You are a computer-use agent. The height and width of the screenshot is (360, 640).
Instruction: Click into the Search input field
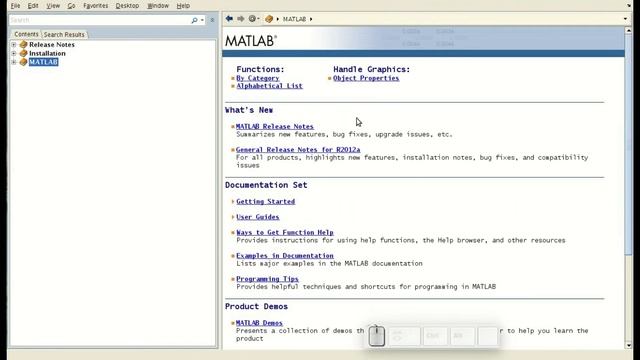(x=99, y=20)
